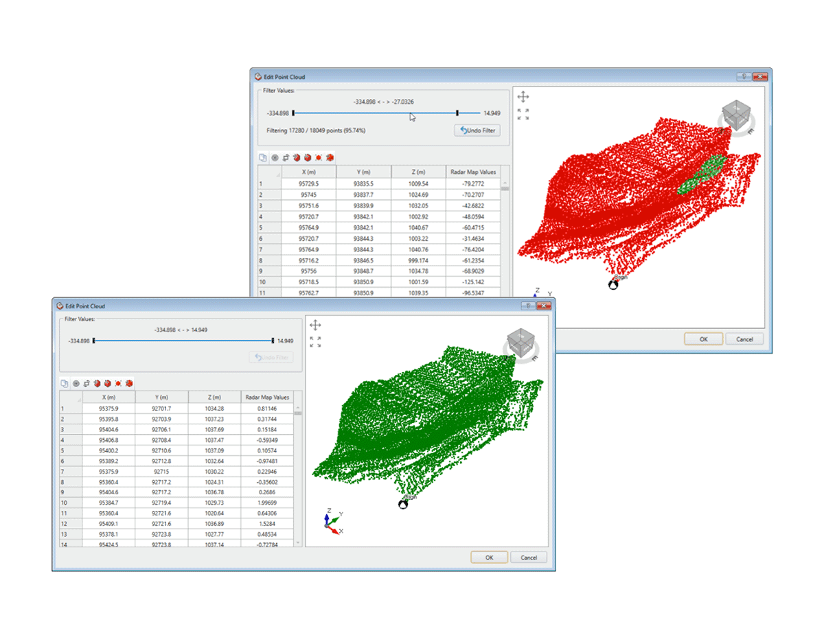Select the cell showing -0.97481
The width and height of the screenshot is (824, 644).
(x=266, y=461)
